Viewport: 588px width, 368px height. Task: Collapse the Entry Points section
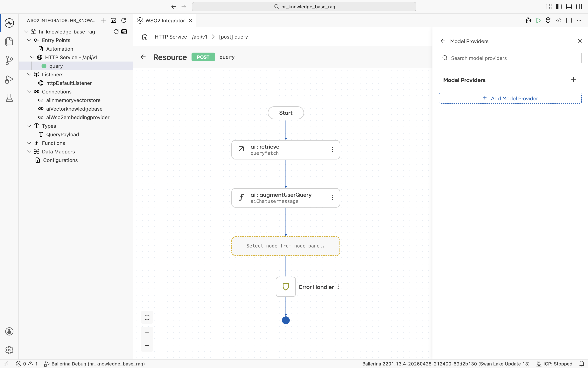click(x=29, y=40)
